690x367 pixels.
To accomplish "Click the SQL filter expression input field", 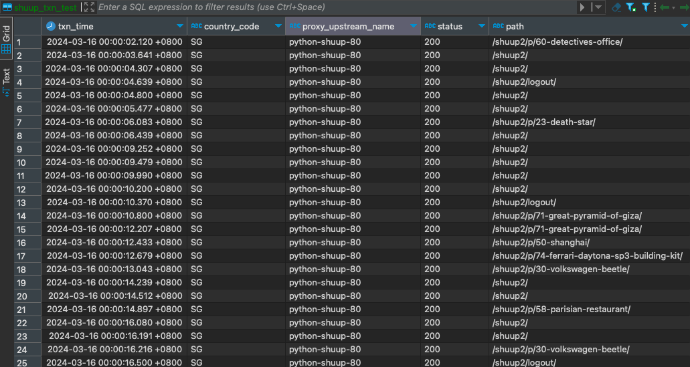I will [336, 7].
